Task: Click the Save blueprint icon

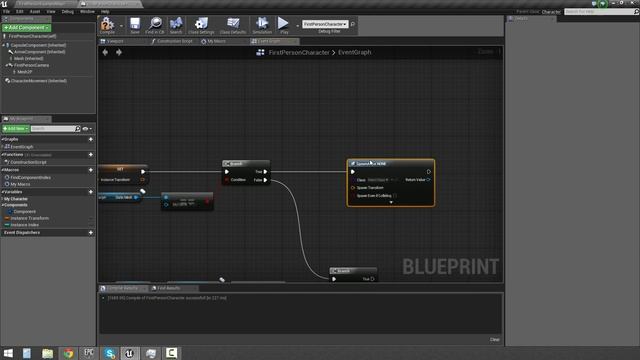Action: 135,24
